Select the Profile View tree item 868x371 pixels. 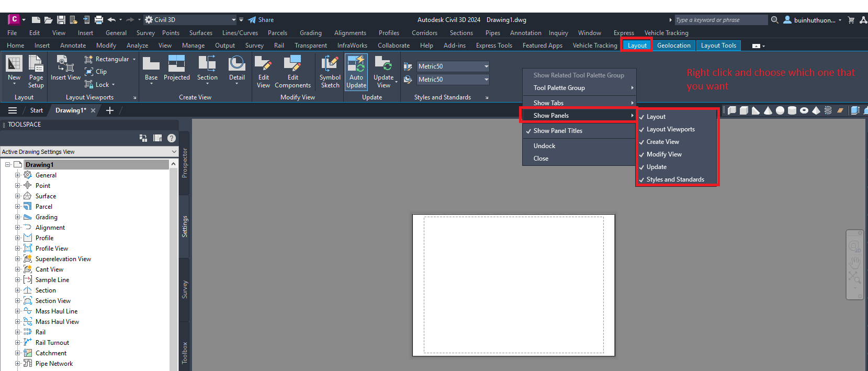[x=52, y=249]
